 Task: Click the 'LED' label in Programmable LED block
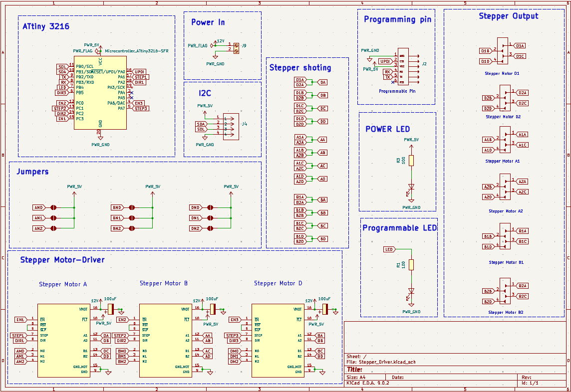(389, 249)
